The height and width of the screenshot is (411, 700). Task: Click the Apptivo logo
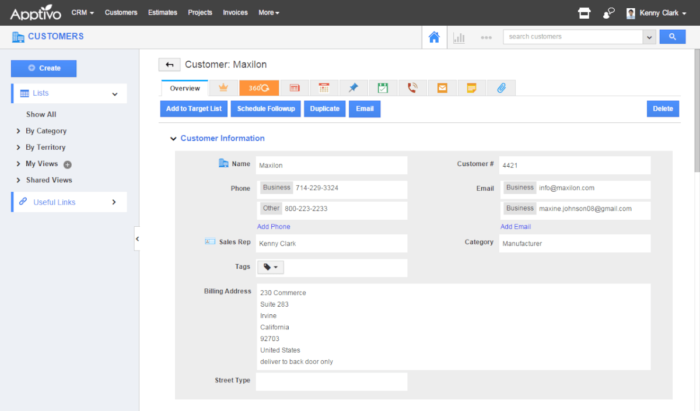tap(35, 13)
